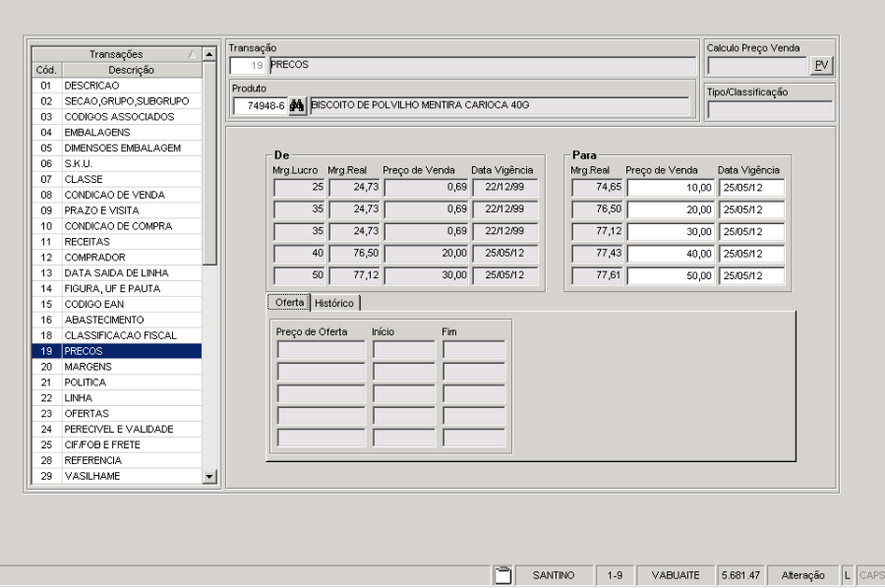Viewport: 885px width, 588px height.
Task: Select transaction 15 CODIGO EAN
Action: pyautogui.click(x=117, y=304)
